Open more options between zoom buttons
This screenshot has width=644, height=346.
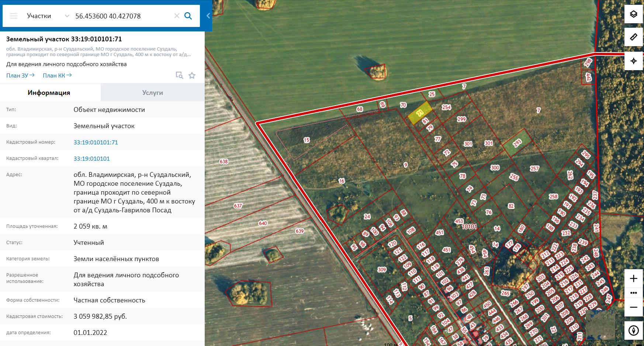[633, 293]
